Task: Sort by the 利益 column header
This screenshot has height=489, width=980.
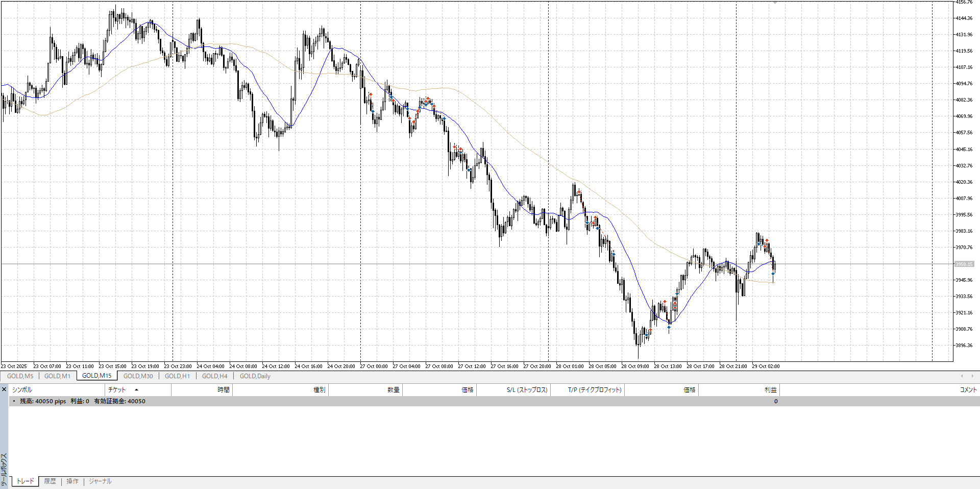Action: (x=770, y=390)
